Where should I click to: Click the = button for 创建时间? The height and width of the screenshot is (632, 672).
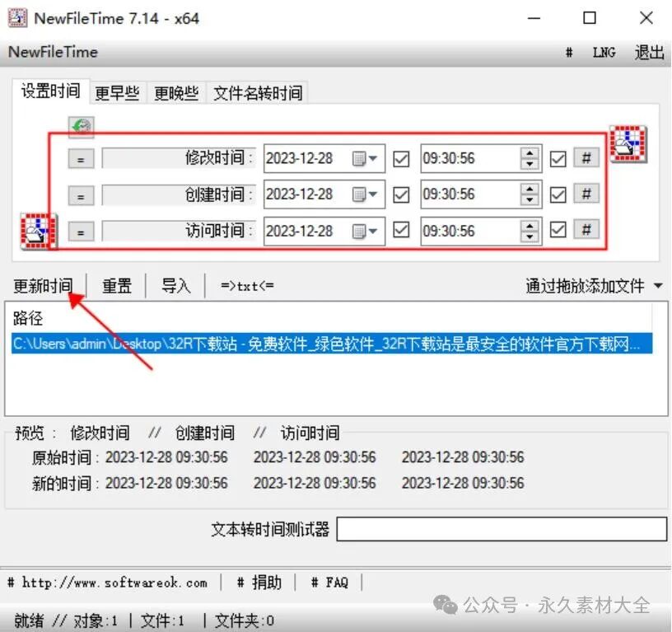point(81,196)
